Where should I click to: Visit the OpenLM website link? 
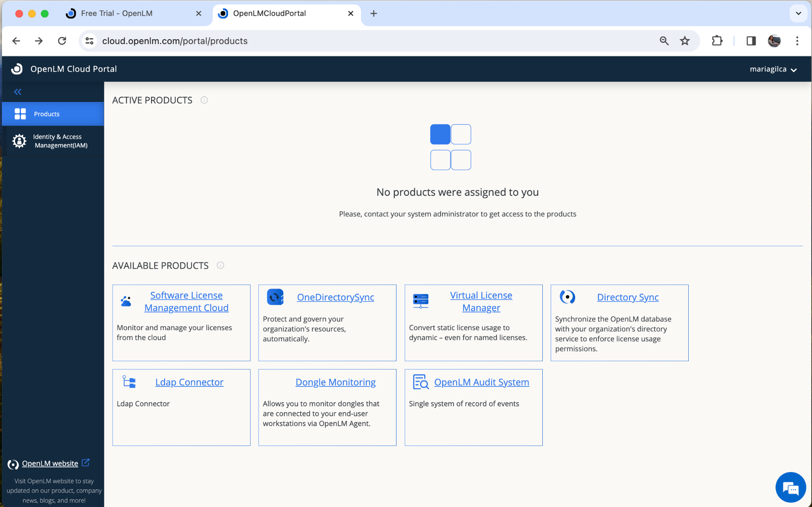click(50, 463)
